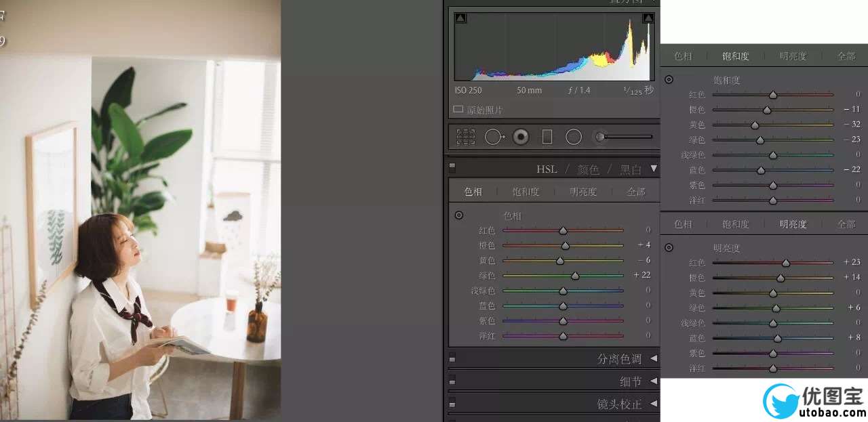Click the 'ISO 250' text under histogram
The height and width of the screenshot is (422, 868).
pyautogui.click(x=469, y=90)
